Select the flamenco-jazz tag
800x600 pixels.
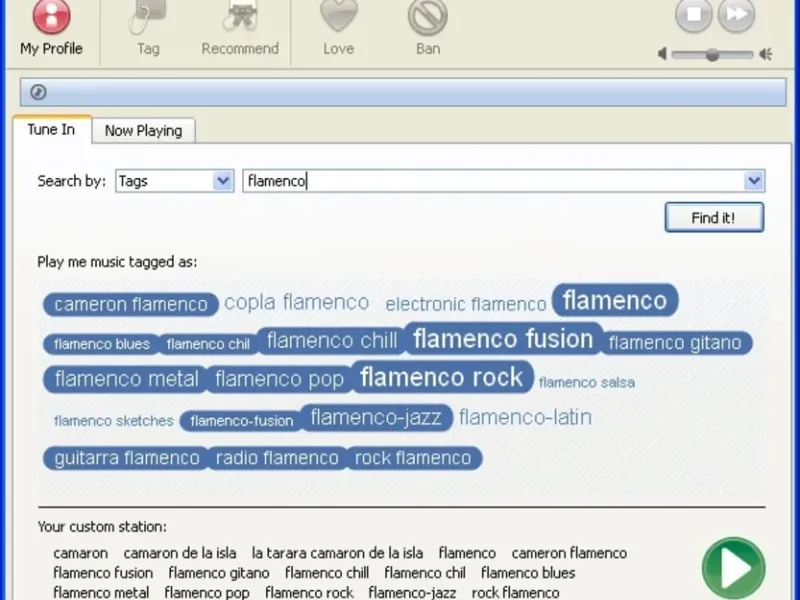(x=376, y=417)
